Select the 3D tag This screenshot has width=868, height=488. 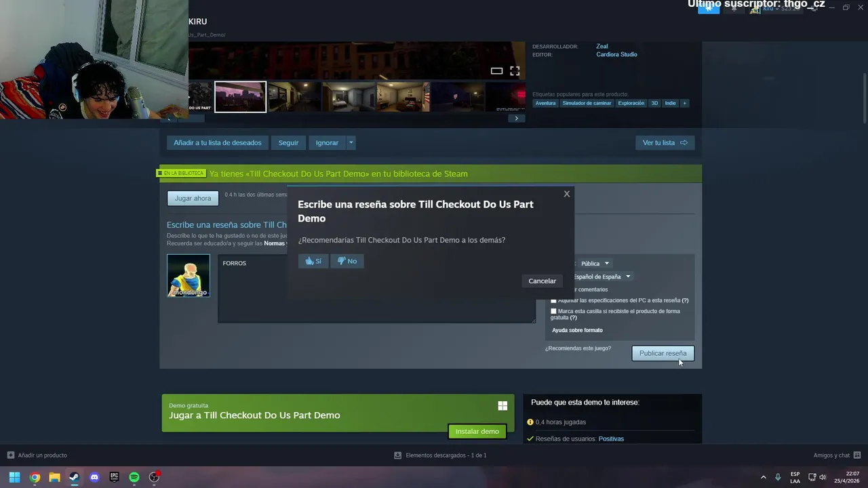tap(654, 103)
